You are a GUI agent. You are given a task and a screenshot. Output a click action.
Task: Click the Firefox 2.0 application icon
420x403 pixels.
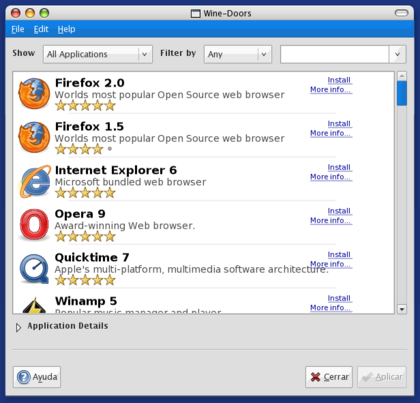click(x=34, y=93)
